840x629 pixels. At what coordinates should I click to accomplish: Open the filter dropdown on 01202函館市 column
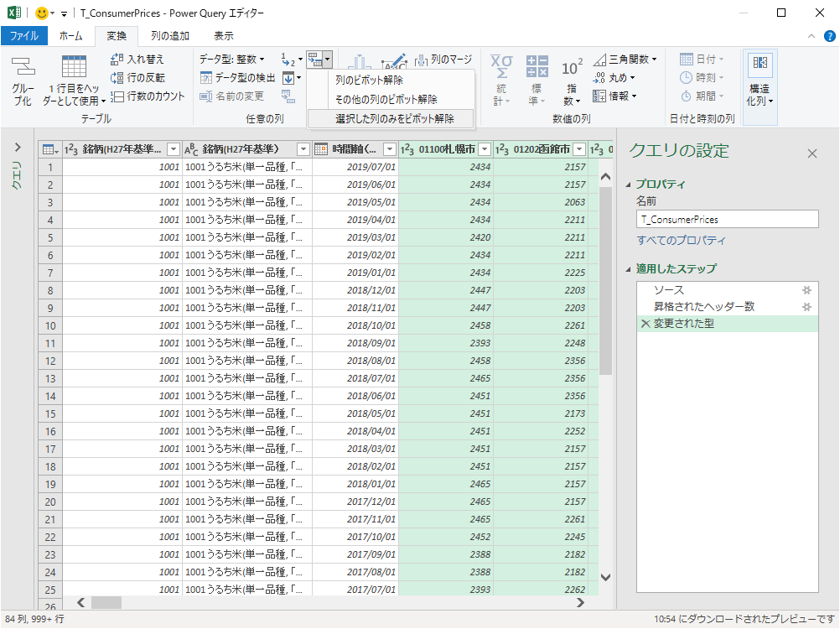pyautogui.click(x=578, y=149)
